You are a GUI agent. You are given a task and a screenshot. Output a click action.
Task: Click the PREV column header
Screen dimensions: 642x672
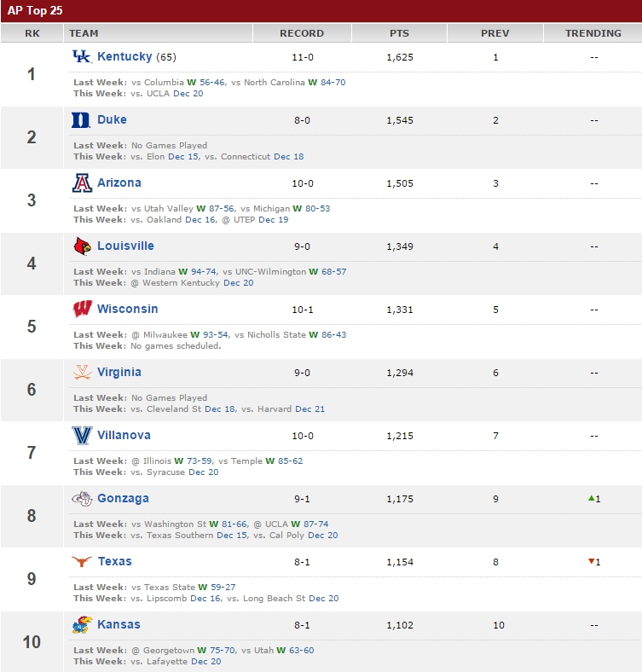coord(495,33)
